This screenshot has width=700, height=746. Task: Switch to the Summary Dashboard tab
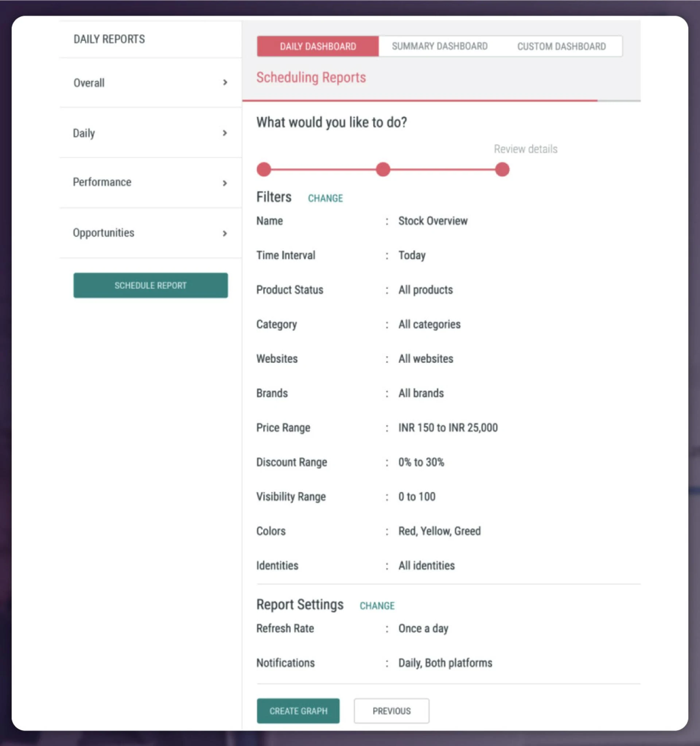[440, 46]
